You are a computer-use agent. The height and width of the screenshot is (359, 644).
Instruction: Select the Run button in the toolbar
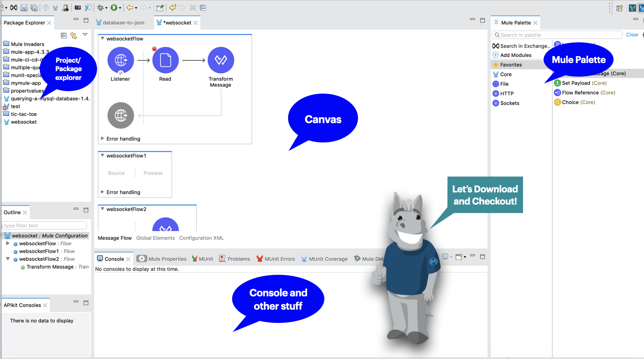click(x=114, y=7)
